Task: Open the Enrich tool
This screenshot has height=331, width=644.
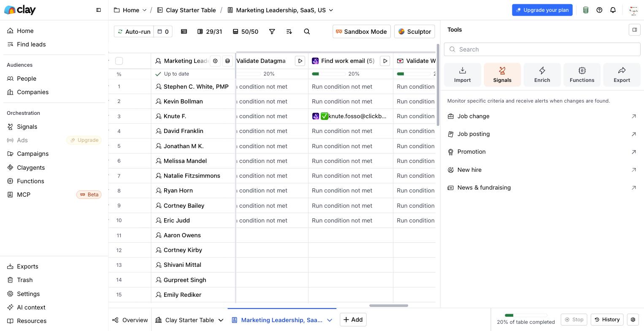Action: pyautogui.click(x=542, y=75)
